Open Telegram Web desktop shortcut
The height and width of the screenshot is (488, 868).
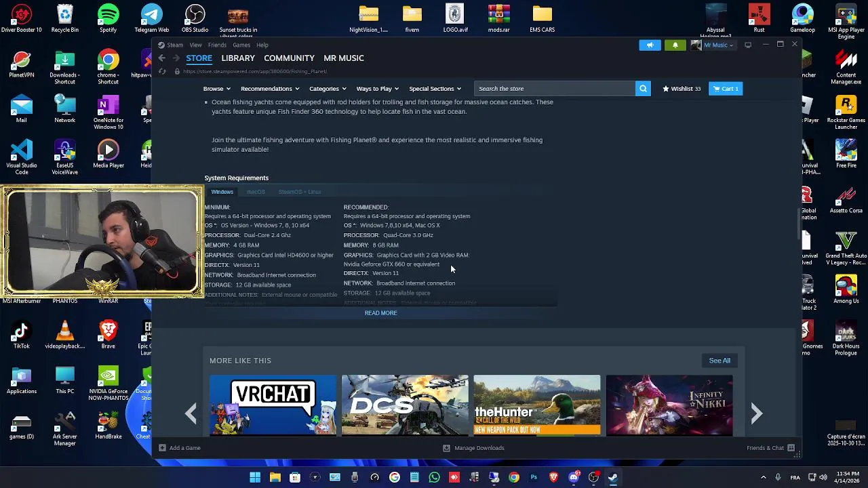tap(151, 18)
